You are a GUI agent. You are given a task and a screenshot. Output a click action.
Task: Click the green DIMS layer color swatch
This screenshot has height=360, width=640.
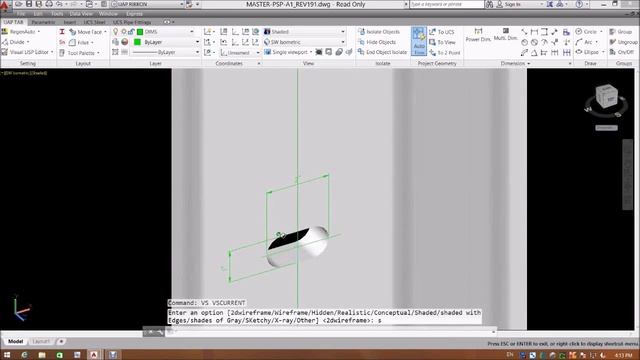click(x=140, y=31)
